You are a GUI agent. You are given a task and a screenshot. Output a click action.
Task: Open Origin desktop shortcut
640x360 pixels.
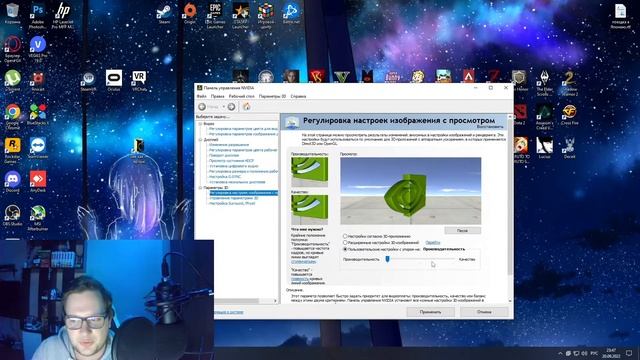click(x=190, y=13)
